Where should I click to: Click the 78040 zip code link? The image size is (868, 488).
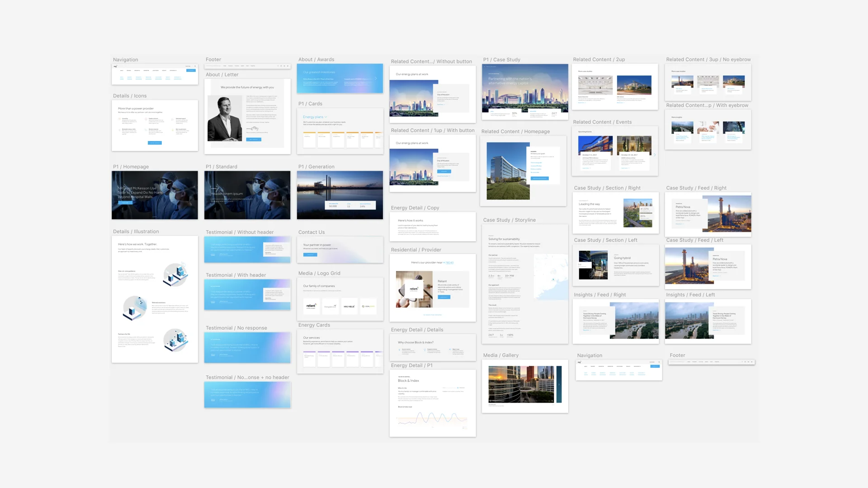click(x=449, y=263)
